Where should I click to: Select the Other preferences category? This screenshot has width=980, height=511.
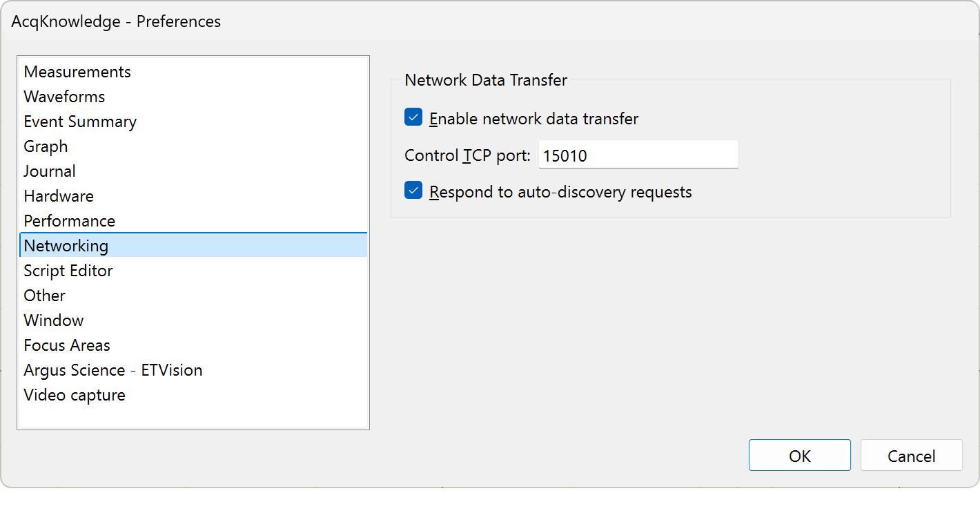44,295
